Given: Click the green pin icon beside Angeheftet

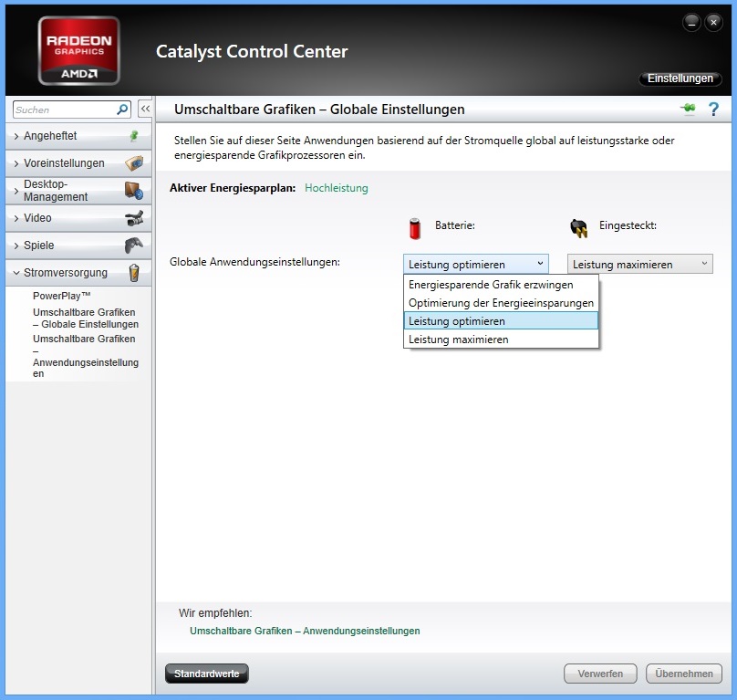Looking at the screenshot, I should [x=134, y=136].
